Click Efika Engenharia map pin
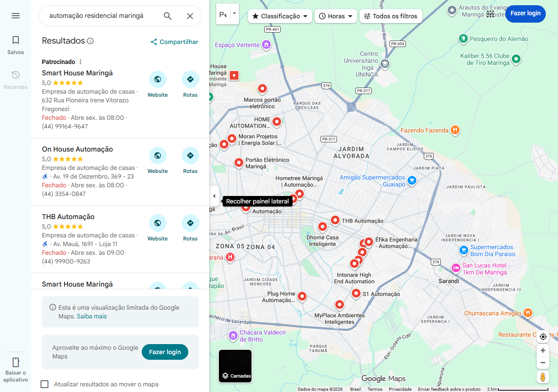The width and height of the screenshot is (558, 392). (x=369, y=241)
